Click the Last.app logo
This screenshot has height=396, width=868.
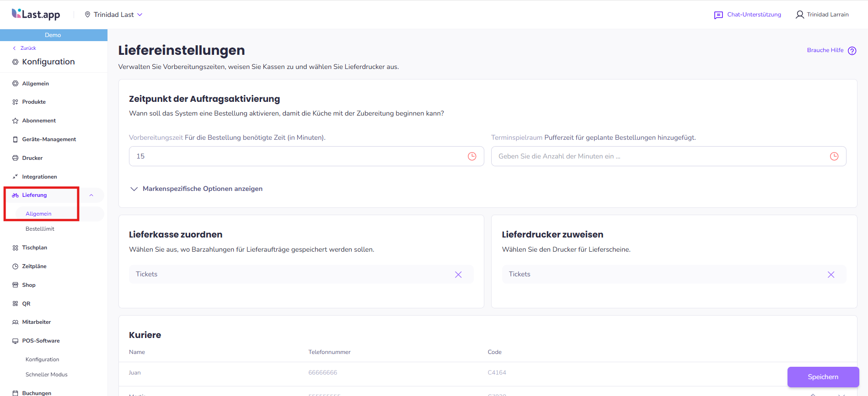pos(36,15)
